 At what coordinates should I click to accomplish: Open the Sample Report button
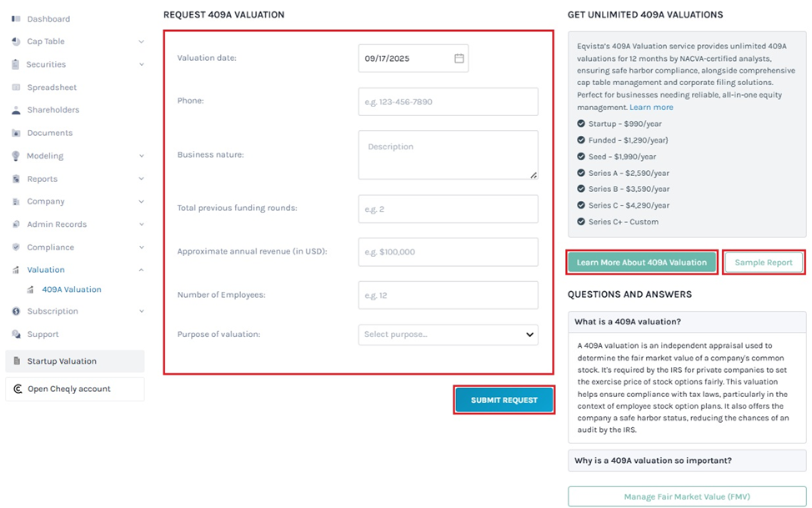pyautogui.click(x=764, y=262)
